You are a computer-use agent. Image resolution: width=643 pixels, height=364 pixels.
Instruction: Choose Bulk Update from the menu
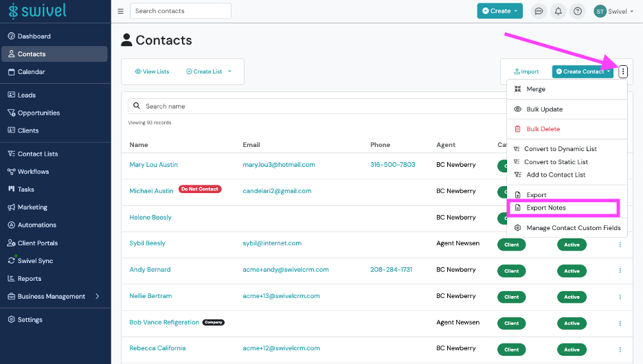(567, 109)
